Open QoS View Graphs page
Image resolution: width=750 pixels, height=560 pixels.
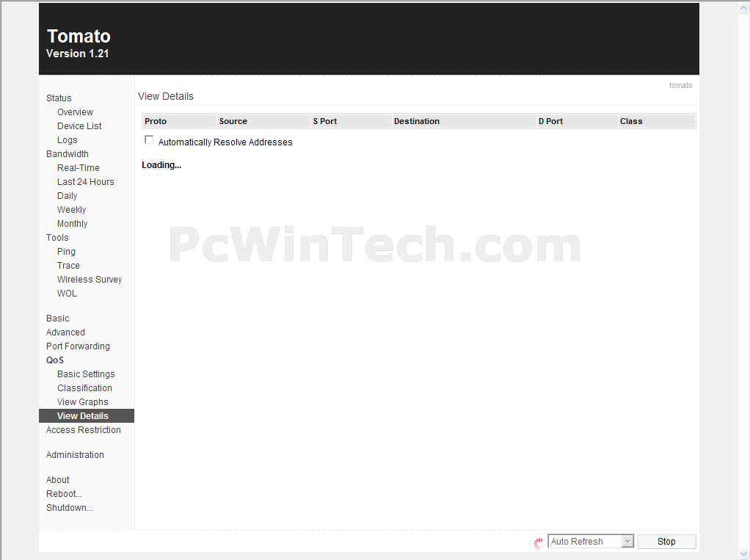(x=83, y=401)
